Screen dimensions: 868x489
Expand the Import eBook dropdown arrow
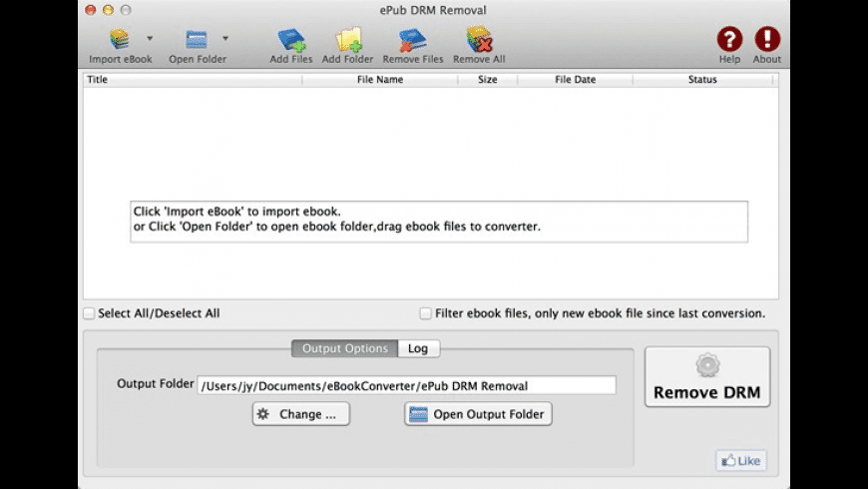point(150,39)
